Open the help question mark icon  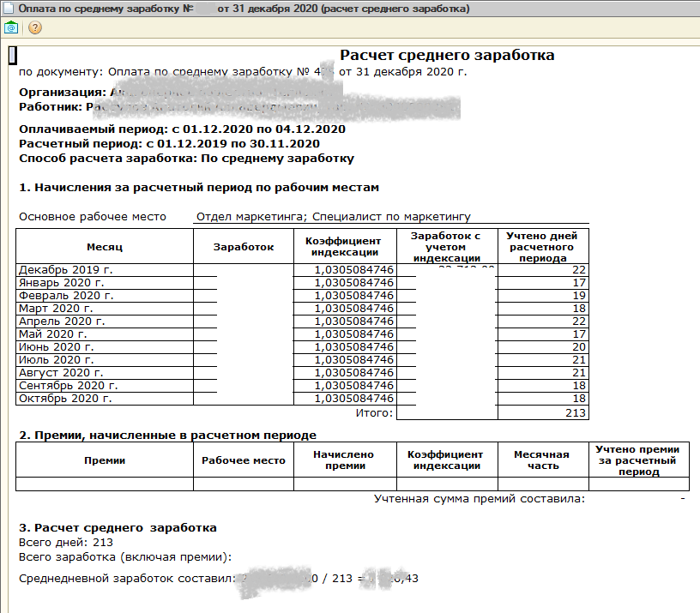(35, 27)
